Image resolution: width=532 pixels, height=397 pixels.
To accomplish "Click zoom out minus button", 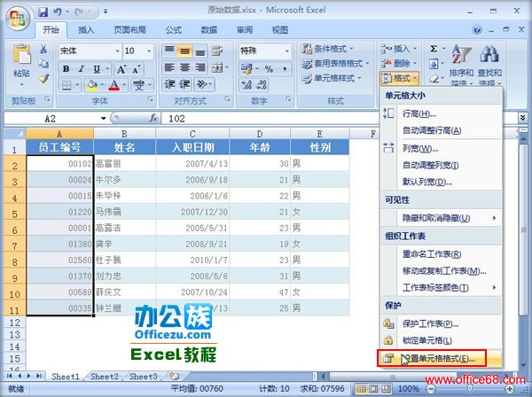I will click(430, 388).
